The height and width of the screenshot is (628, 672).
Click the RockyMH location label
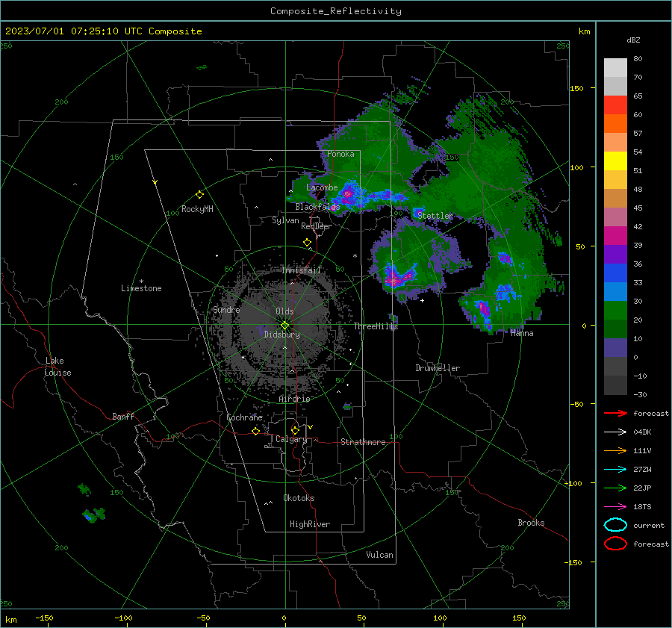197,209
